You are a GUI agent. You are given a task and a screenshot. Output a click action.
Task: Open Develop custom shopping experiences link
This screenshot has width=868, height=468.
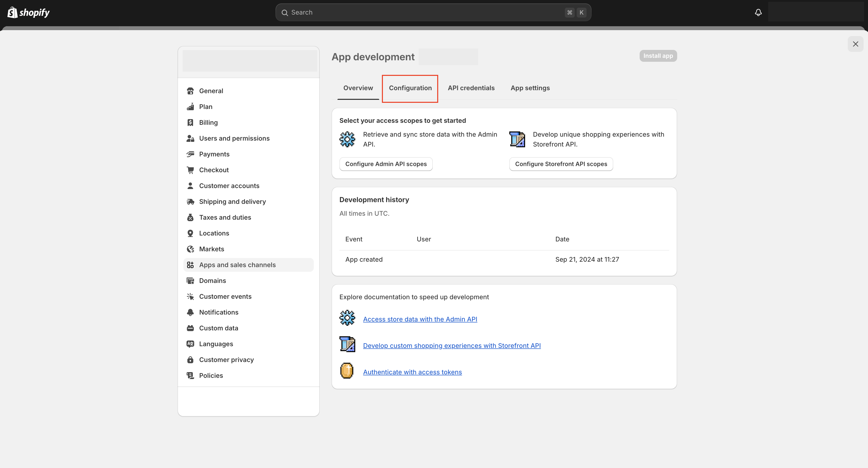(x=452, y=346)
